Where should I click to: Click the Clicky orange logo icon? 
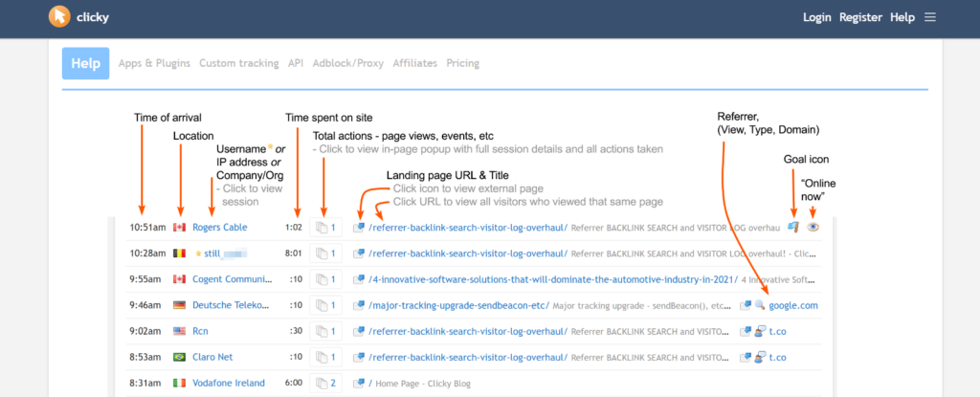coord(59,17)
